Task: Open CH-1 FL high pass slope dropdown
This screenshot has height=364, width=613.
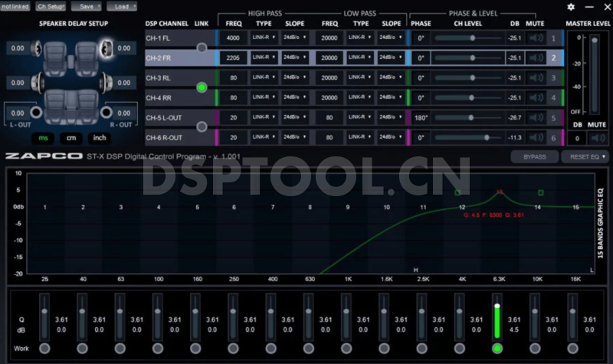Action: [295, 38]
